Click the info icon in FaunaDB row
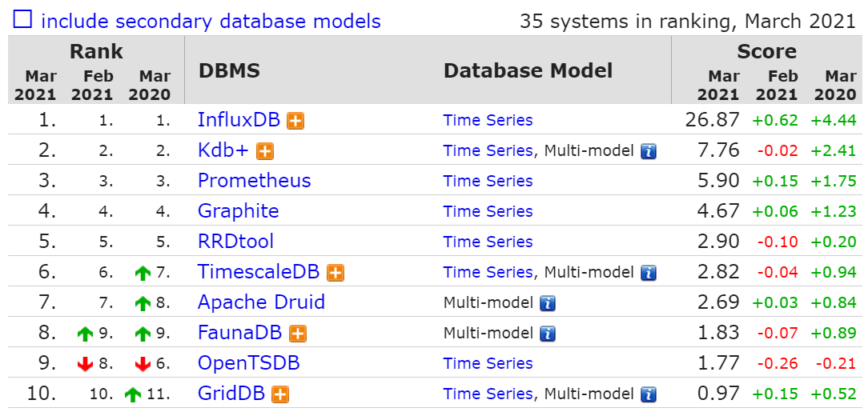868x412 pixels. click(548, 334)
